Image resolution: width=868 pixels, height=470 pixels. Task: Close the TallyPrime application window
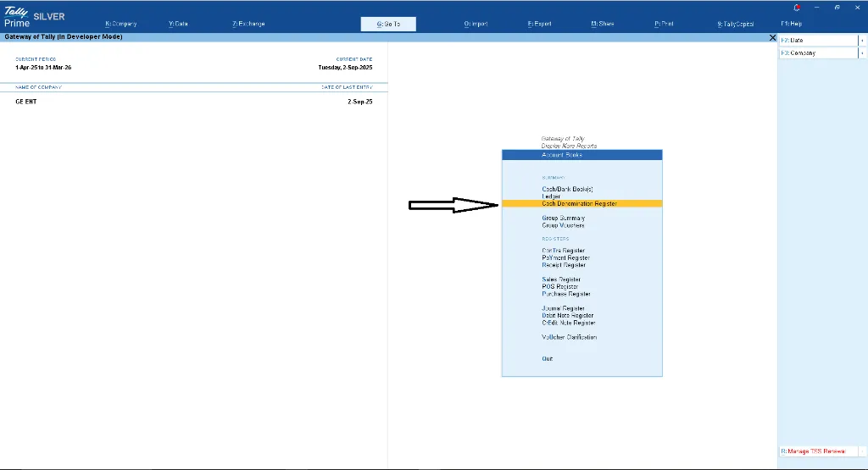(x=858, y=8)
